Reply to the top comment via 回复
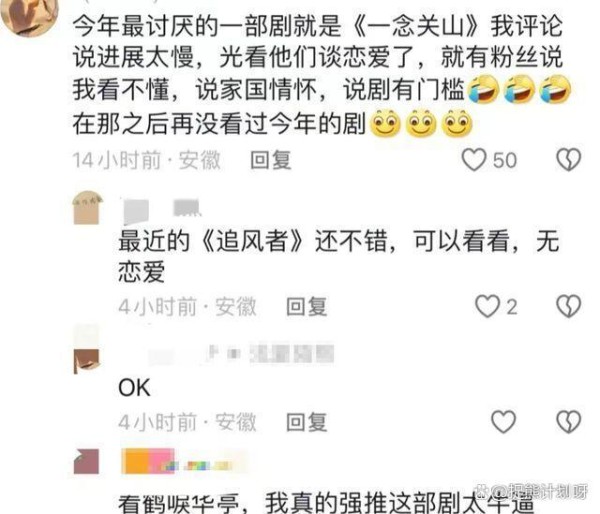This screenshot has width=600, height=514. click(x=271, y=160)
